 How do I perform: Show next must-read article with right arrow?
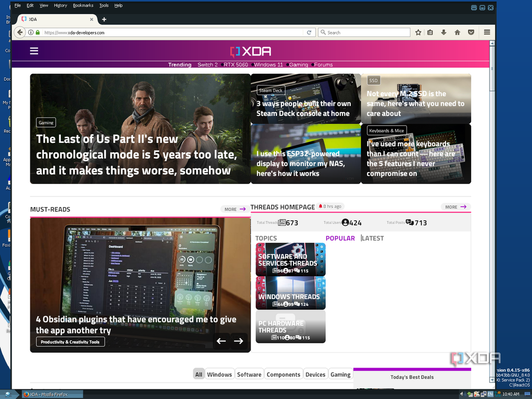click(x=238, y=341)
